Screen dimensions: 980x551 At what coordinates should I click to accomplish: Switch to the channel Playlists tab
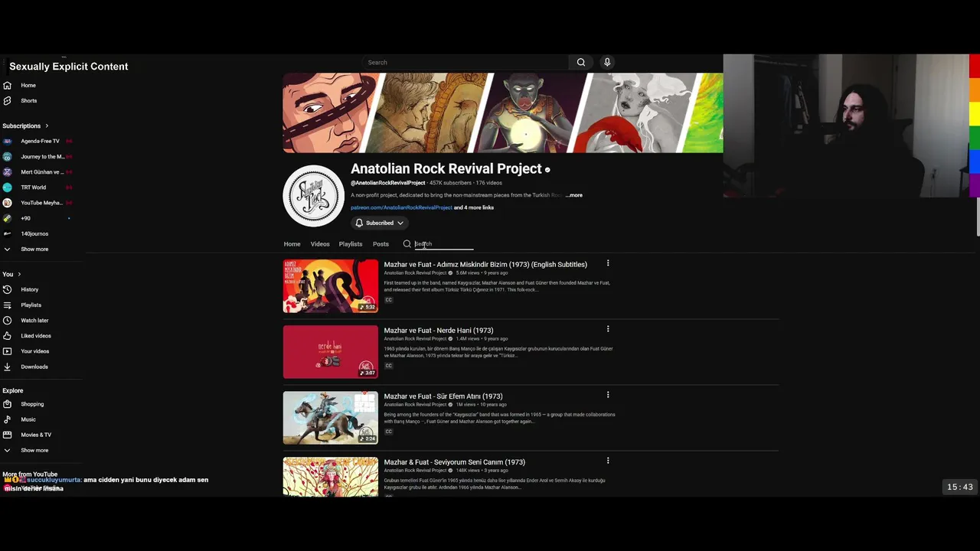351,244
